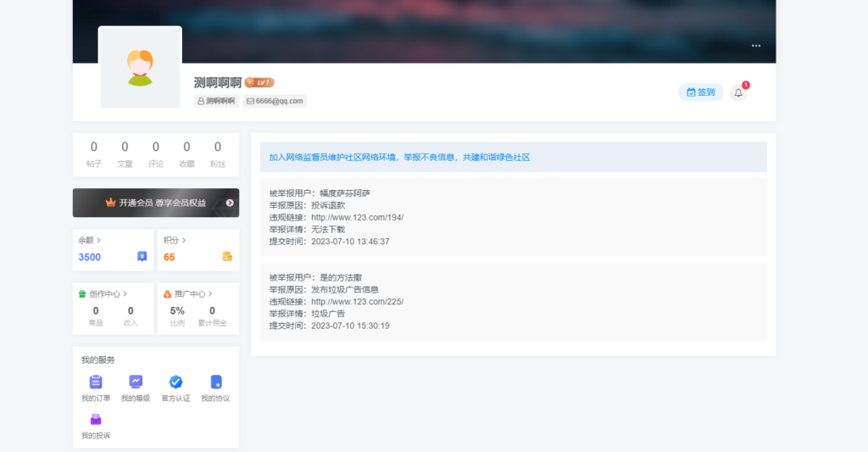This screenshot has height=452, width=868.
Task: Click the username tag 测啊啊啊
Action: [216, 101]
